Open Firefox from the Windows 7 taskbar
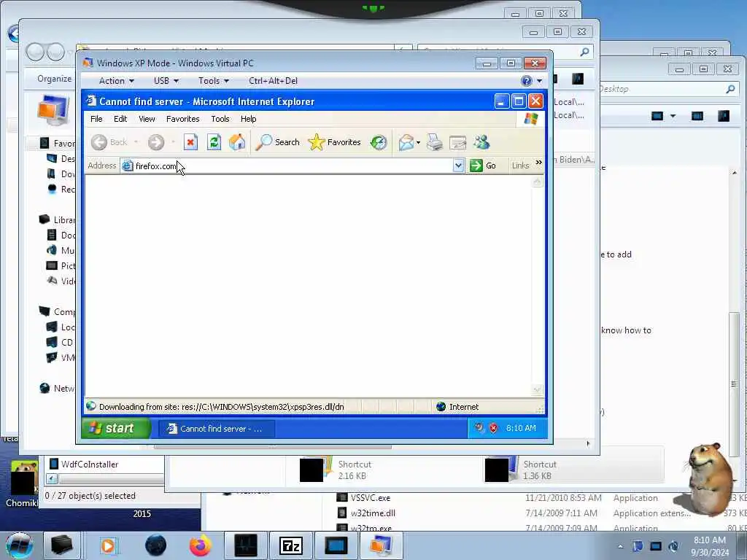 tap(200, 545)
